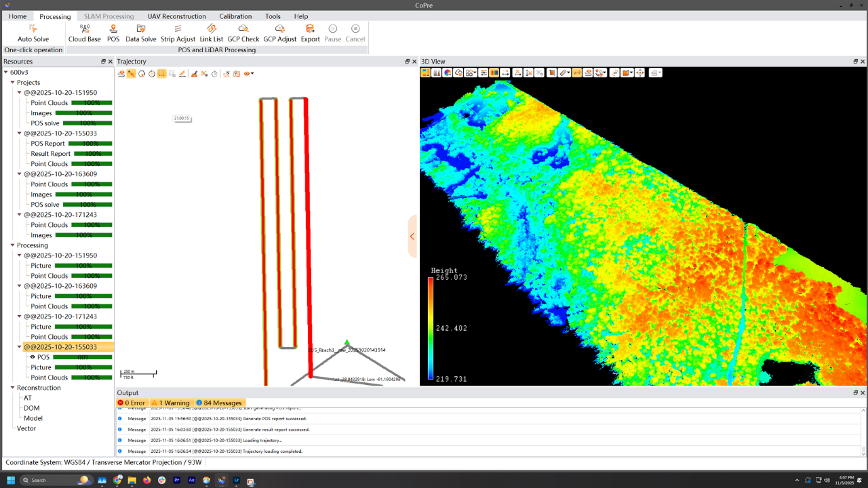Collapse the Reconstruction tree node
This screenshot has height=488, width=868.
click(13, 388)
